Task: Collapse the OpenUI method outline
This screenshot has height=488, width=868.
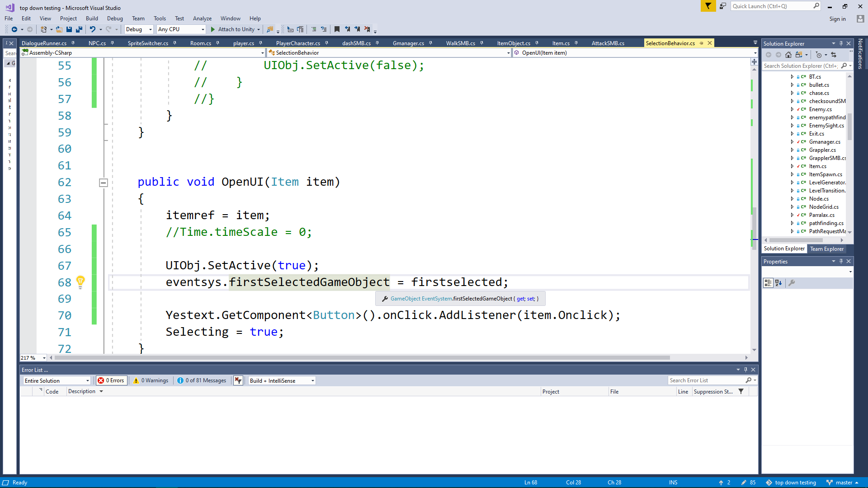Action: [104, 183]
